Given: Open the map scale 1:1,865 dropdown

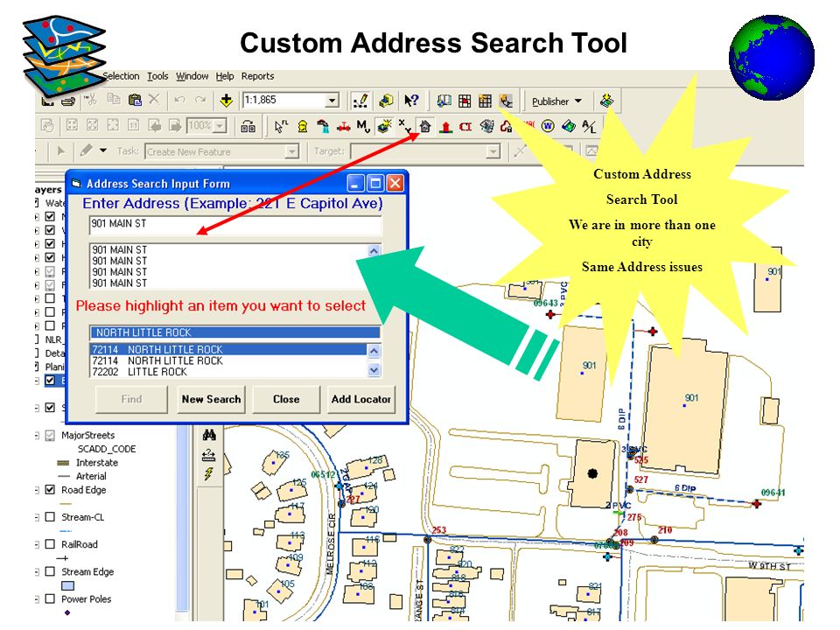Looking at the screenshot, I should point(332,100).
